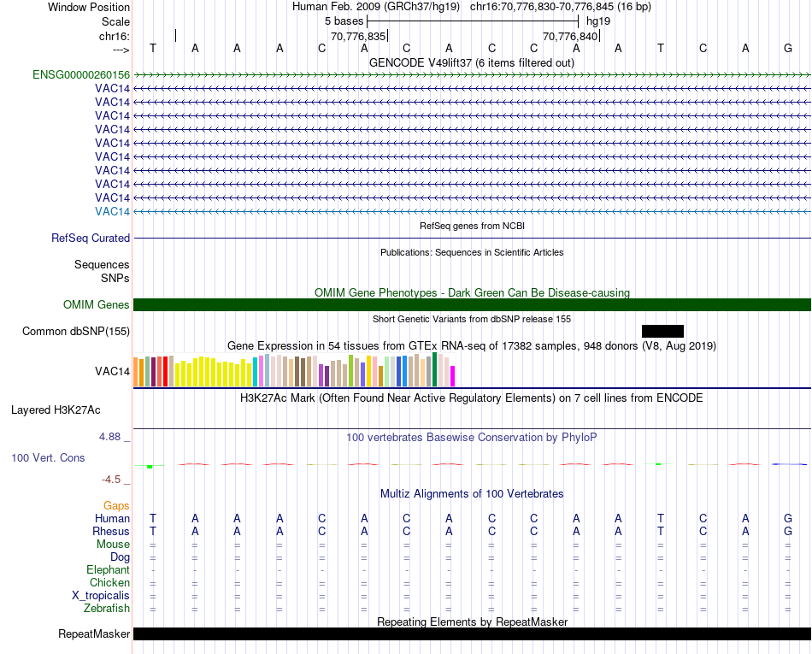Click the ENSG00000260156 transcript label
Image resolution: width=812 pixels, height=654 pixels.
click(x=81, y=75)
